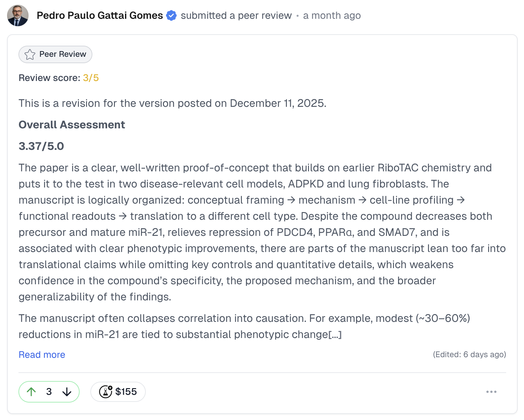This screenshot has height=420, width=524.
Task: Click the verified badge next to Pedro's name
Action: (172, 15)
